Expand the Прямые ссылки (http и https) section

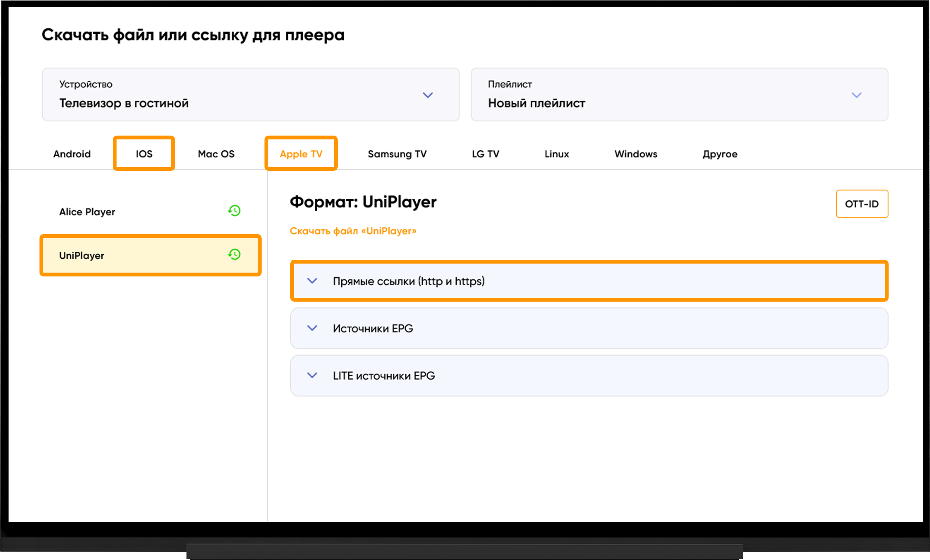(589, 281)
